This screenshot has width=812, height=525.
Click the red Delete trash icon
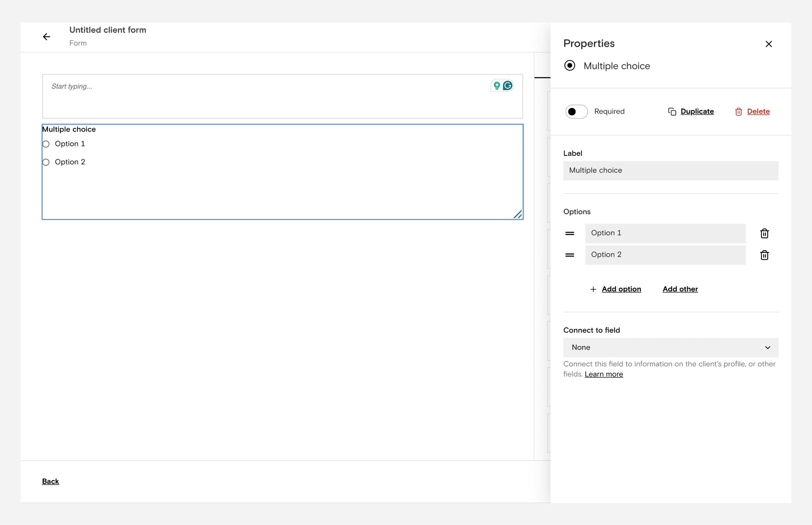tap(738, 112)
